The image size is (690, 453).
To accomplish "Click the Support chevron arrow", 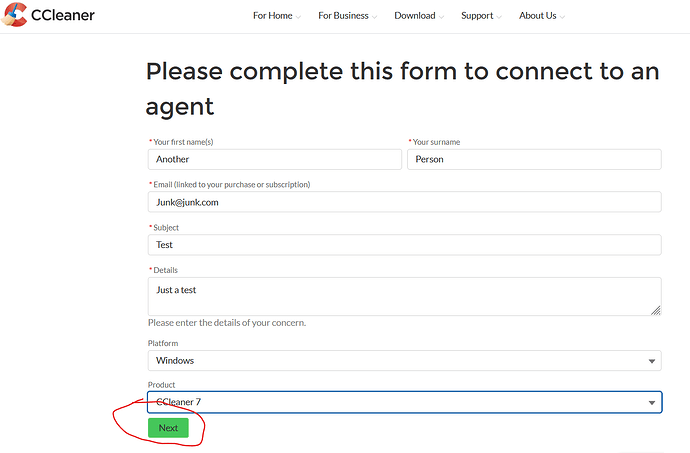I will (499, 17).
